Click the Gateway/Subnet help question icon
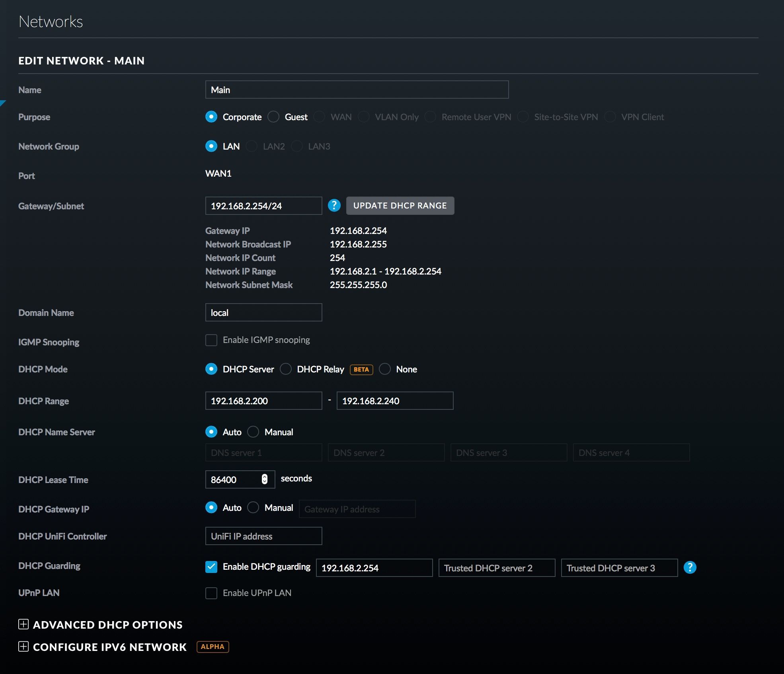The width and height of the screenshot is (784, 674). [x=334, y=205]
